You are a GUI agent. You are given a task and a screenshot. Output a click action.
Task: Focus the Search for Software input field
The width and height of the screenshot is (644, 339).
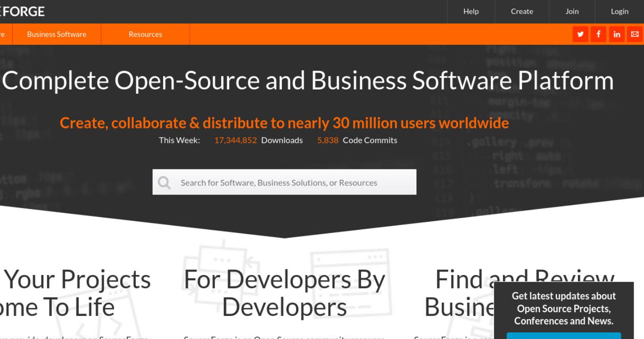click(x=284, y=182)
